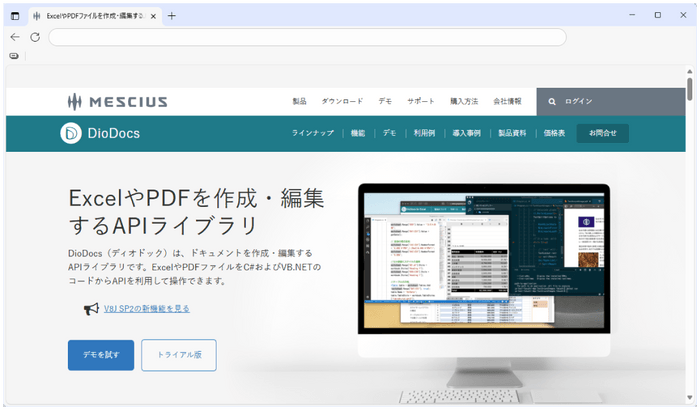Focus the browser address bar
The image size is (700, 410).
coord(307,37)
